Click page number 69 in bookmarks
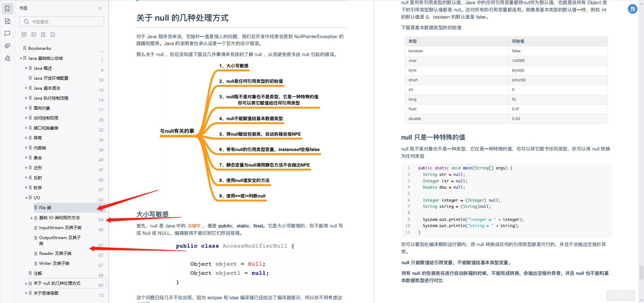Image resolution: width=644 pixels, height=303 pixels. point(101,285)
